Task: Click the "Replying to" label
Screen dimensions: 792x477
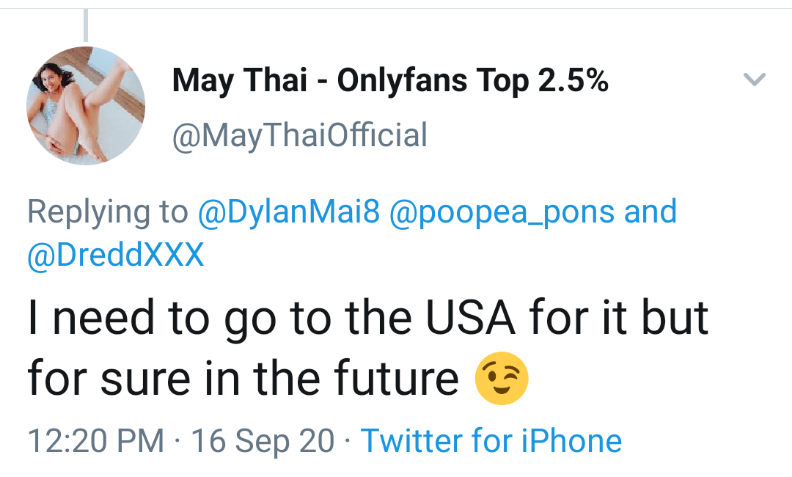Action: (x=107, y=212)
